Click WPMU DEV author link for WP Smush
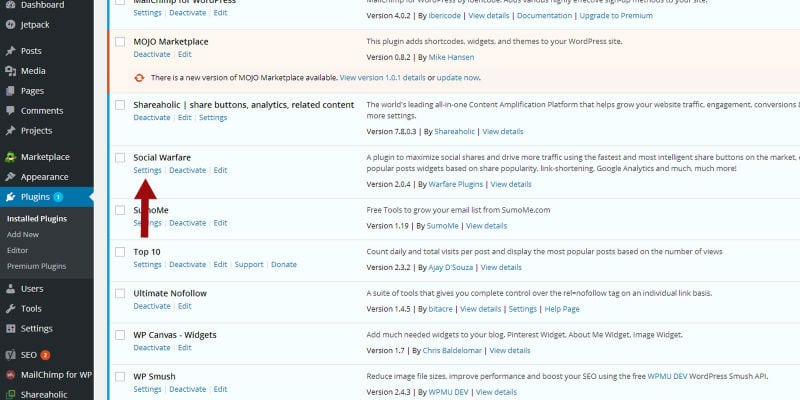 pos(448,392)
